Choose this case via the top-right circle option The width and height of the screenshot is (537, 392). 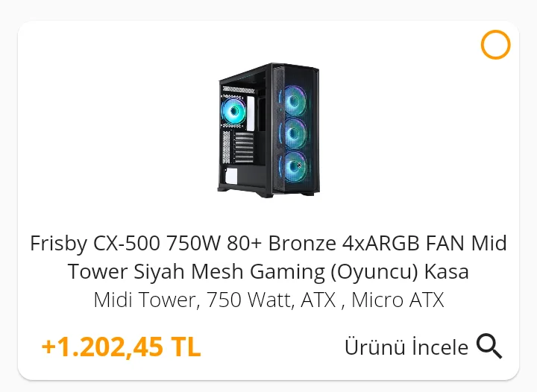point(495,45)
